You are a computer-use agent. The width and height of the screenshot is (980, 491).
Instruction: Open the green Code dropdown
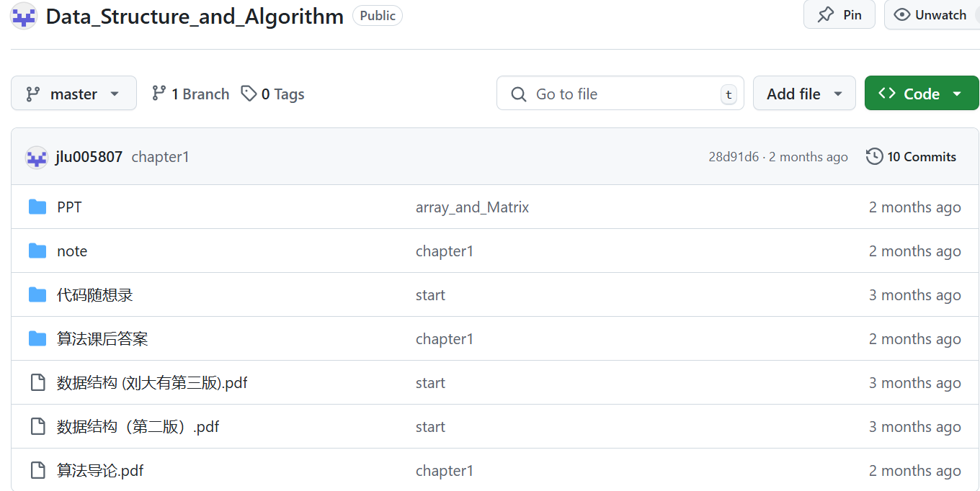click(922, 94)
